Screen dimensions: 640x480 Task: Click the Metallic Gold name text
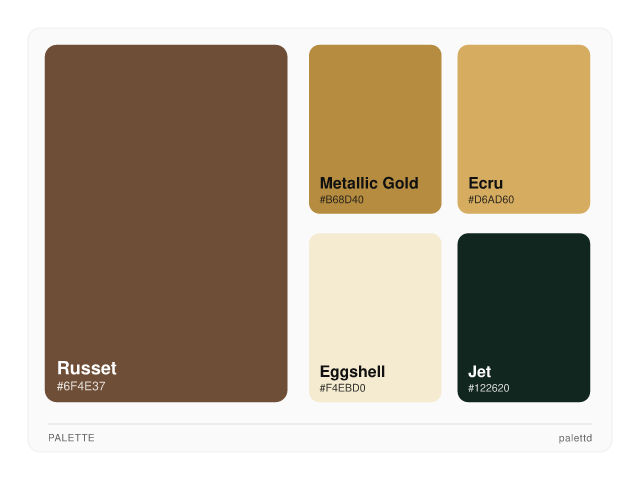[369, 183]
